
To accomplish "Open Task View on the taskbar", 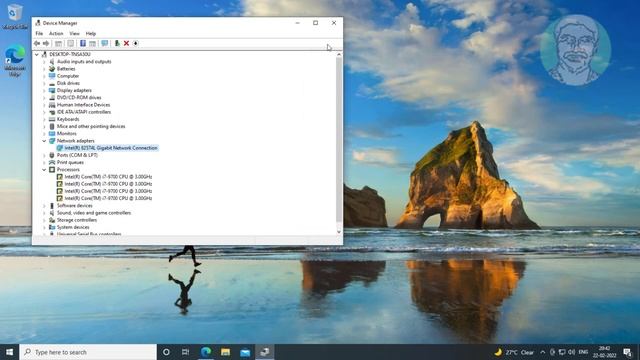I will coord(185,352).
